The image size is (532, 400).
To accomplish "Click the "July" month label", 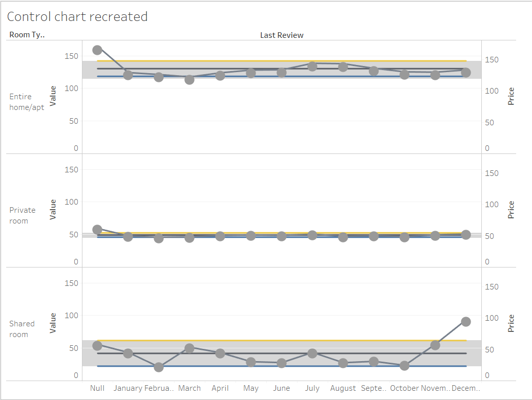I will pyautogui.click(x=312, y=388).
